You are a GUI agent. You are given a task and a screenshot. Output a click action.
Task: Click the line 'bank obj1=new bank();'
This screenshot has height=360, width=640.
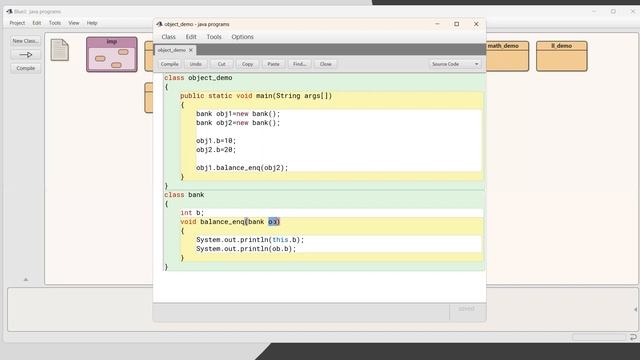[x=238, y=114]
